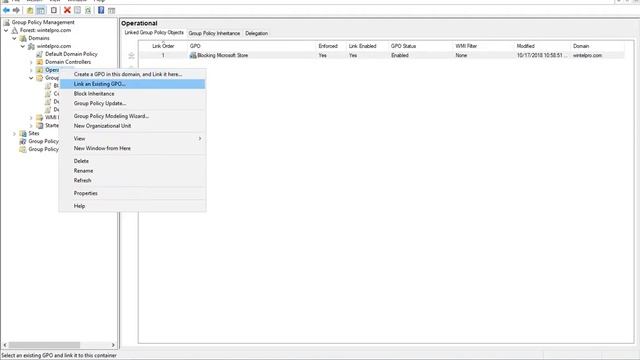Choose Rename in context menu

coord(133,171)
